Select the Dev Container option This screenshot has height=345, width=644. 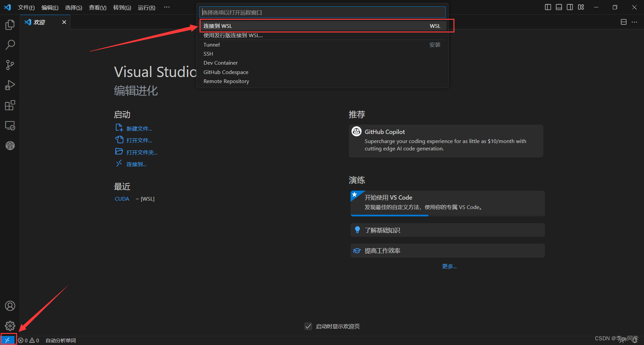point(322,63)
